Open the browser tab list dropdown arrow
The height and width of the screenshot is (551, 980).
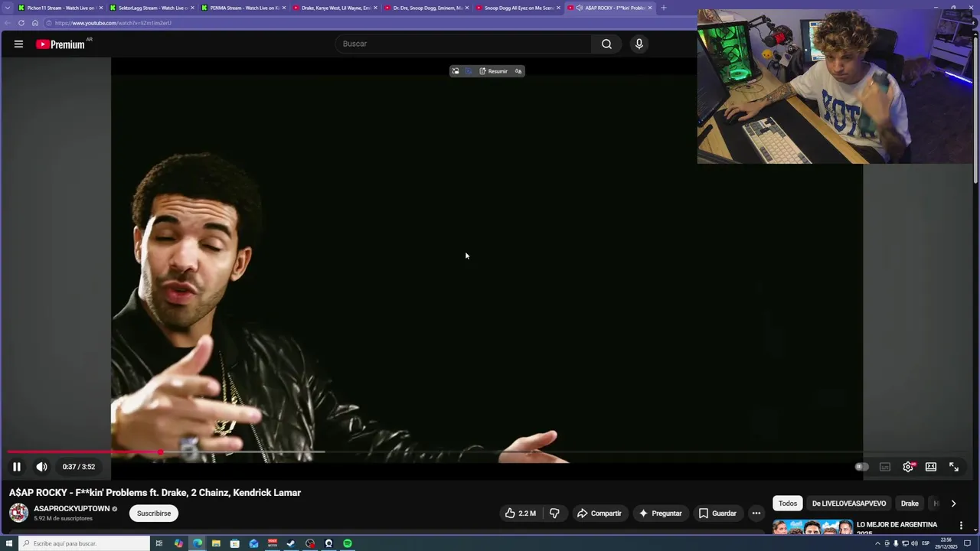8,8
